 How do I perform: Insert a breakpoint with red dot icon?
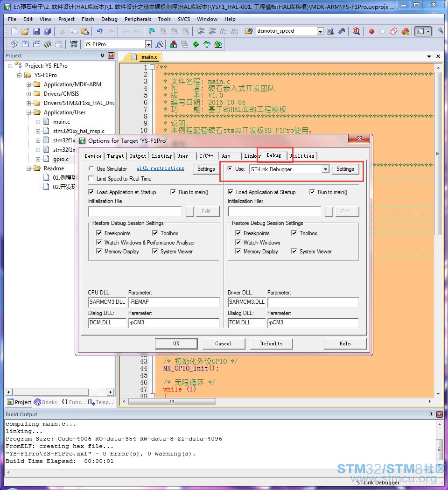[x=371, y=31]
